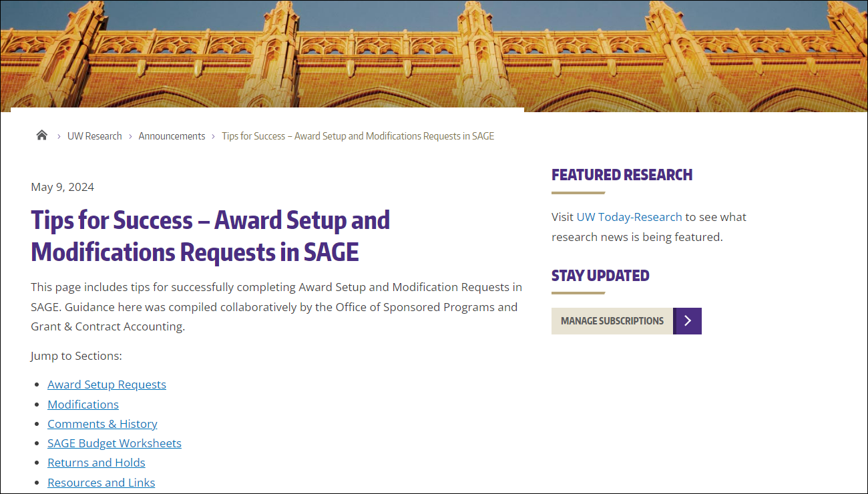Image resolution: width=868 pixels, height=494 pixels.
Task: Click the Manage Subscriptions button
Action: coord(626,321)
